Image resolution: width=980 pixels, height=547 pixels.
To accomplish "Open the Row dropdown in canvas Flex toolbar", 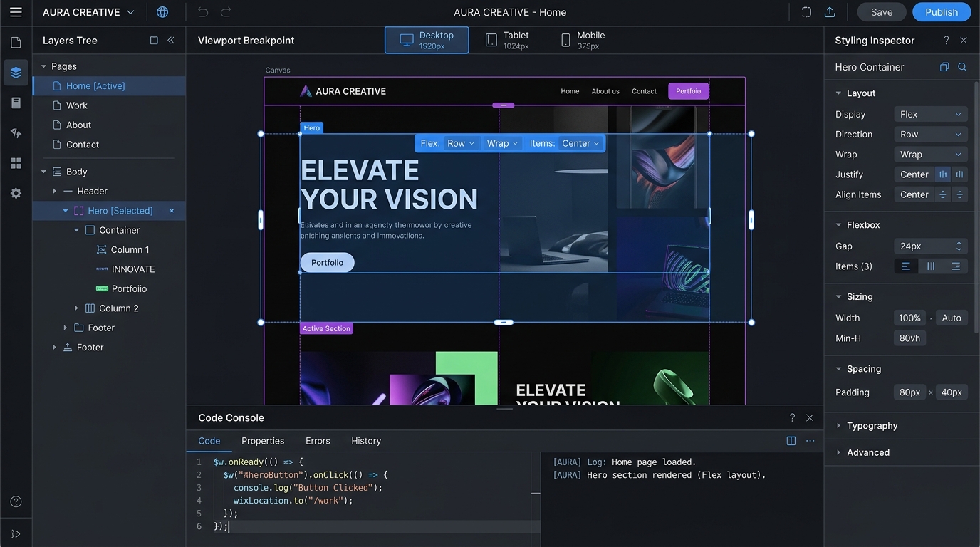I will tap(460, 143).
